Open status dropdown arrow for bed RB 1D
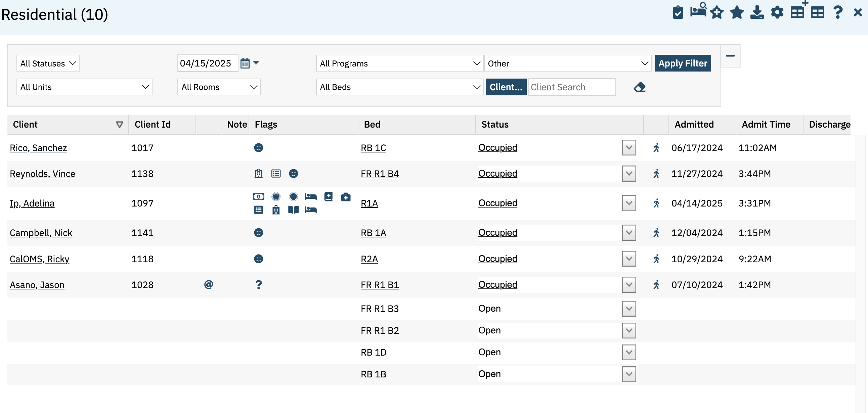The width and height of the screenshot is (868, 413). [x=629, y=352]
